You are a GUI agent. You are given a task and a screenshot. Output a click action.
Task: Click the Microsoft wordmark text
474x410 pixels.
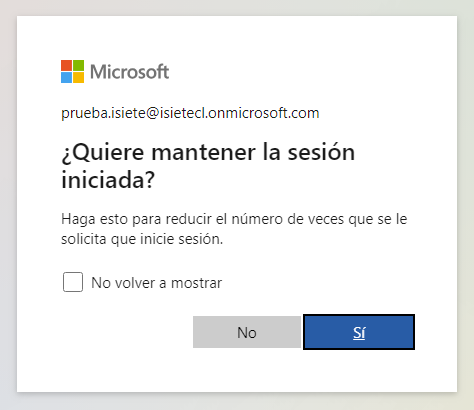pyautogui.click(x=130, y=72)
